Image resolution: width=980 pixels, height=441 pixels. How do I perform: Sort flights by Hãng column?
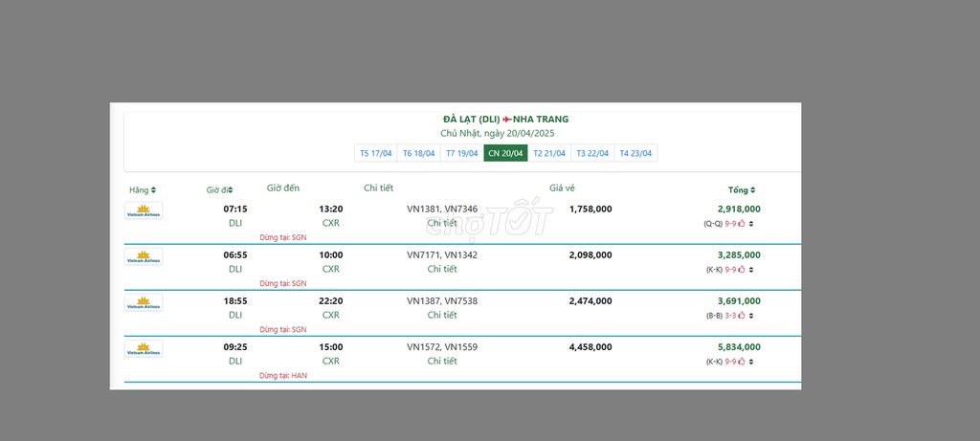(x=143, y=190)
